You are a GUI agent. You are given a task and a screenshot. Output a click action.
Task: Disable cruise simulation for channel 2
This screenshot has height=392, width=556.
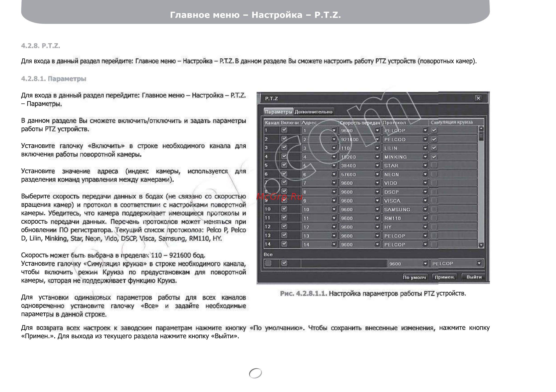(x=434, y=139)
